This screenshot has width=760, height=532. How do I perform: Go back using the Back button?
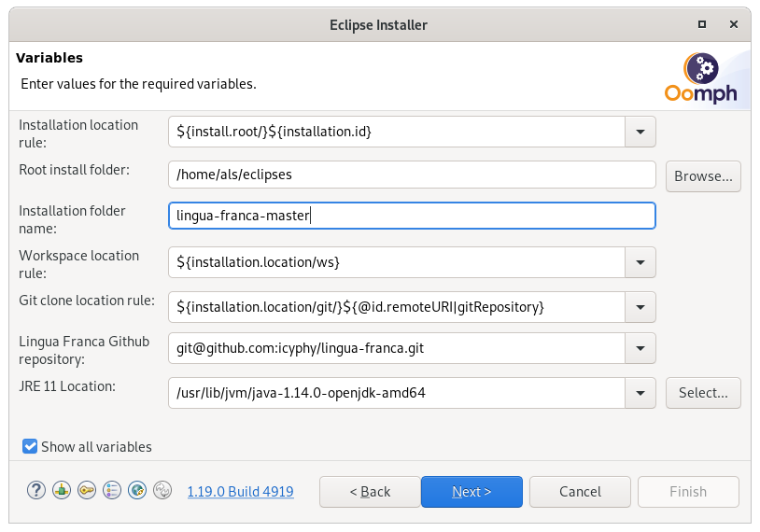click(x=370, y=492)
